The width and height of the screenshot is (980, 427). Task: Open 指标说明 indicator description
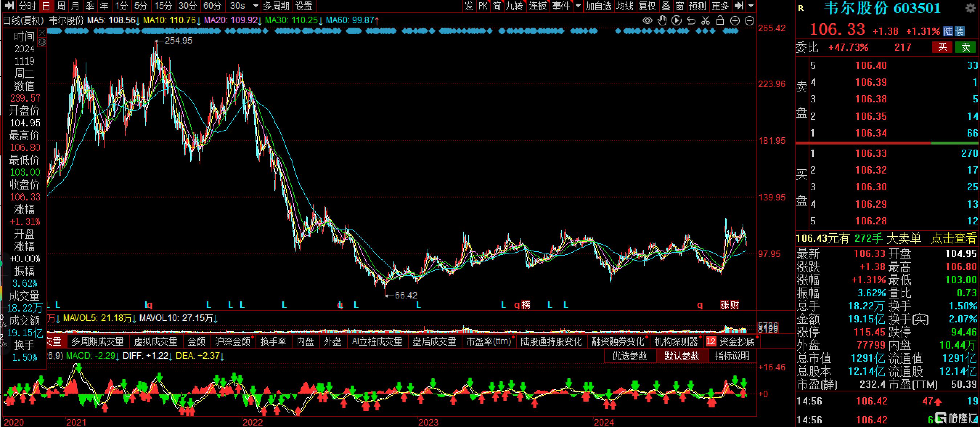click(x=732, y=356)
